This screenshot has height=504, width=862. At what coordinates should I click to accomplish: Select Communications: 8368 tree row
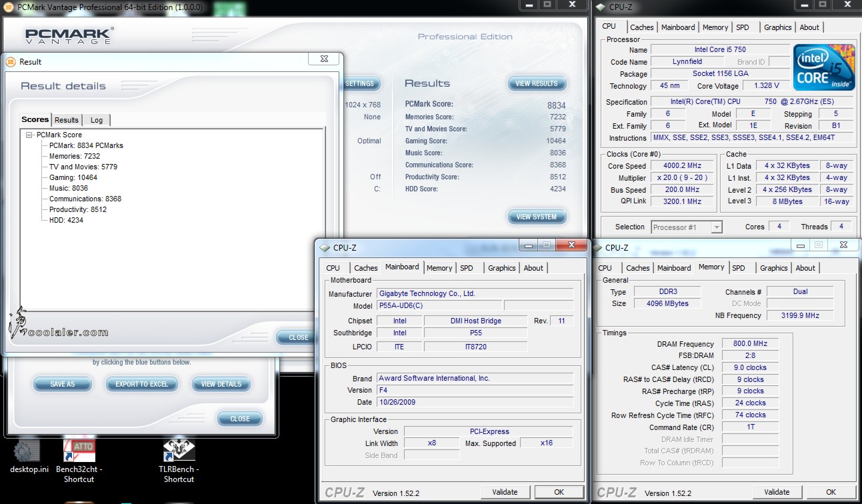click(85, 199)
